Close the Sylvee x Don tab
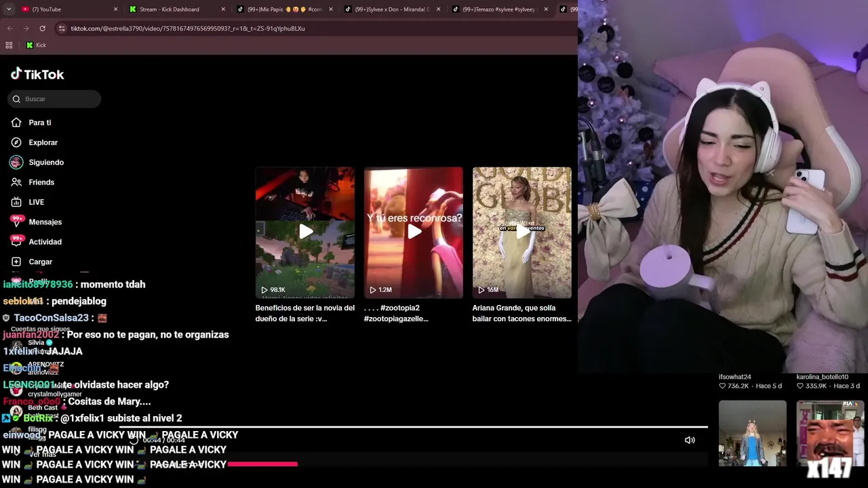Viewport: 868px width, 488px height. 439,9
